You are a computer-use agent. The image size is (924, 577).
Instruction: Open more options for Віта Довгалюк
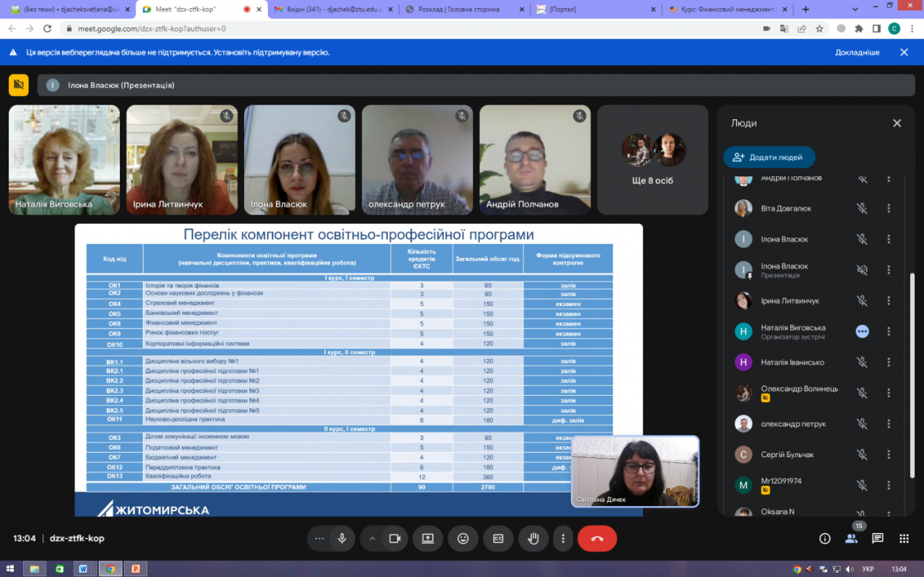pos(889,209)
